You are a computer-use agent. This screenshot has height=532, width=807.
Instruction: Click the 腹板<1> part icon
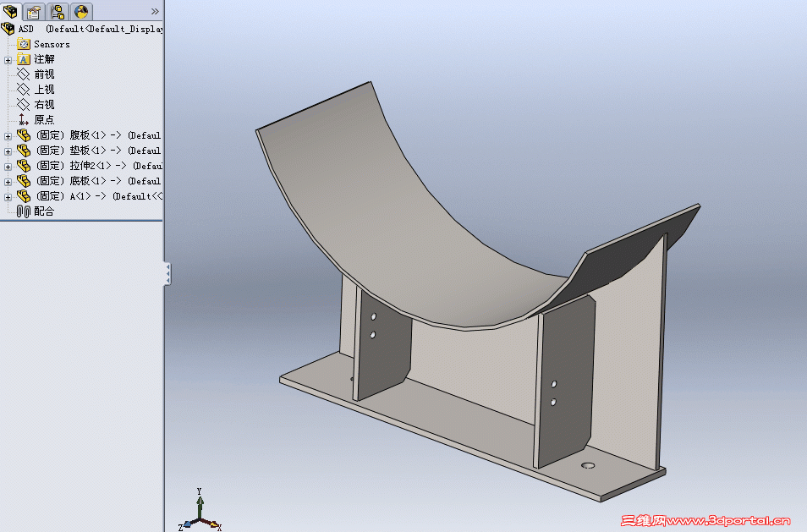click(24, 135)
